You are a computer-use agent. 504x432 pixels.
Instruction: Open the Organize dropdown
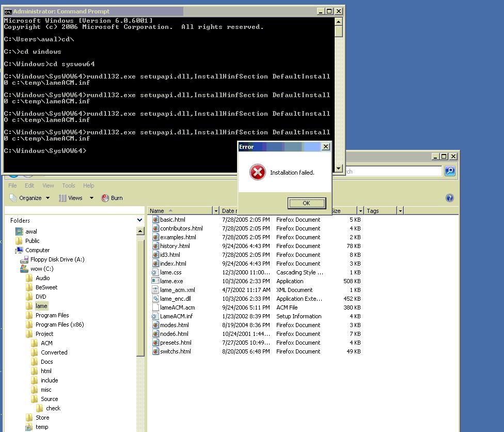(x=29, y=198)
